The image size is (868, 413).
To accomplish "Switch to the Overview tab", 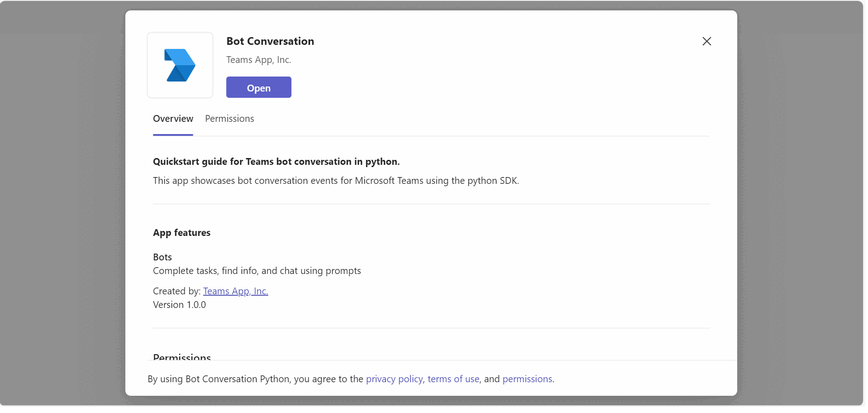I will (173, 119).
